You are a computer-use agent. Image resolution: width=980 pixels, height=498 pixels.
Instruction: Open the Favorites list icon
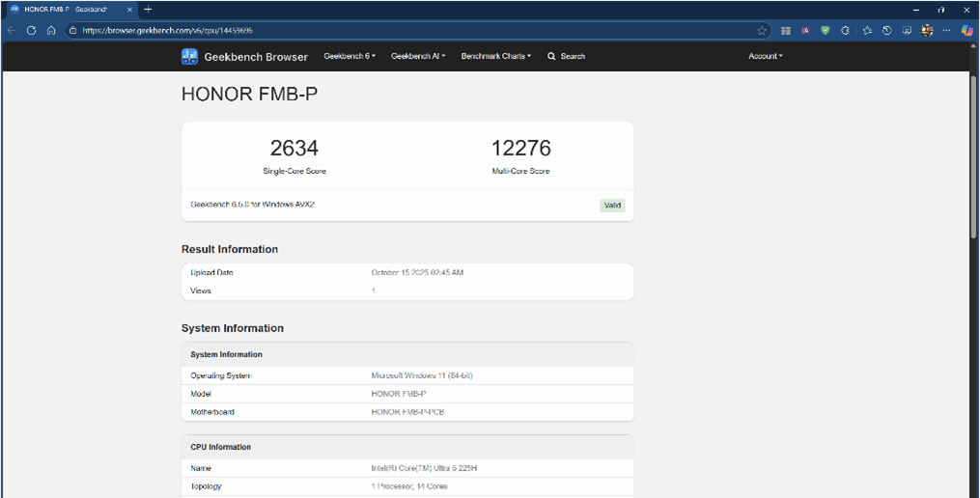tap(867, 30)
